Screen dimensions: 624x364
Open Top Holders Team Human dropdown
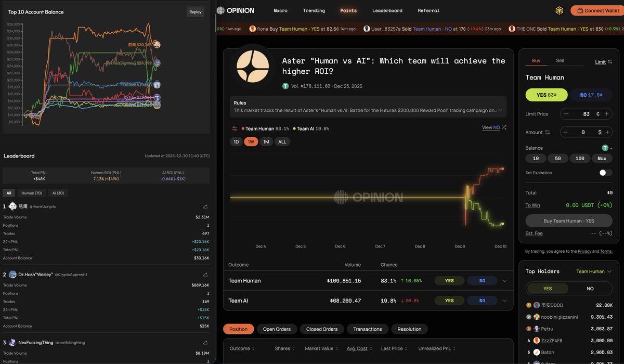594,271
